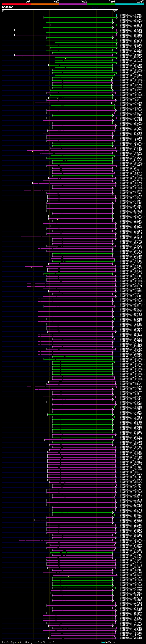This screenshot has height=644, width=146.
Task: Open hit UniRef100_B9RGS6
Action: point(131,27)
